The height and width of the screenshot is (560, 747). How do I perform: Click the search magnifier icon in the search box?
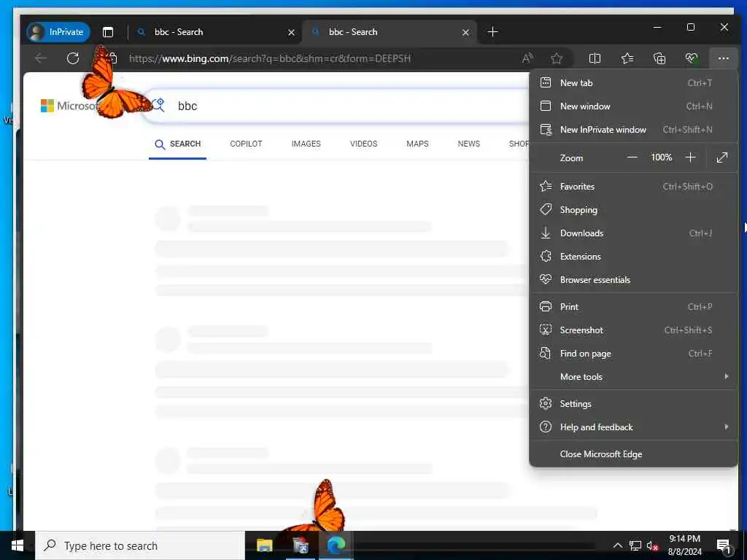(158, 105)
